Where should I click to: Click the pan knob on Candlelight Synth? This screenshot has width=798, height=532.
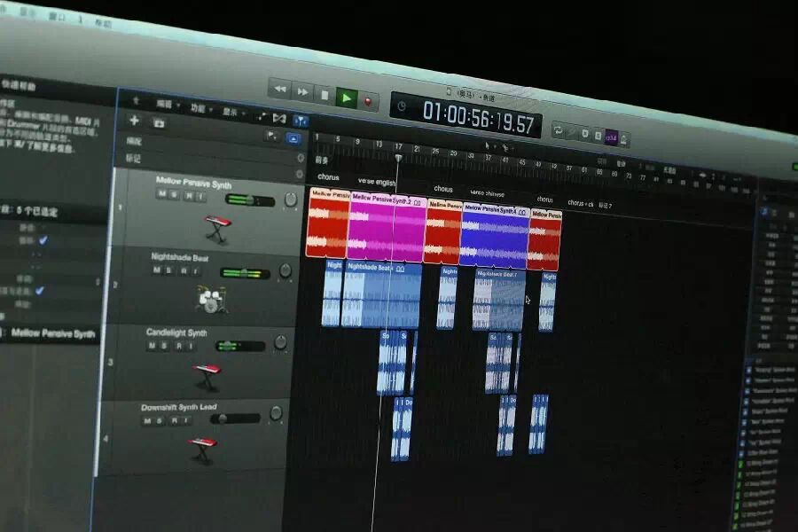(280, 342)
